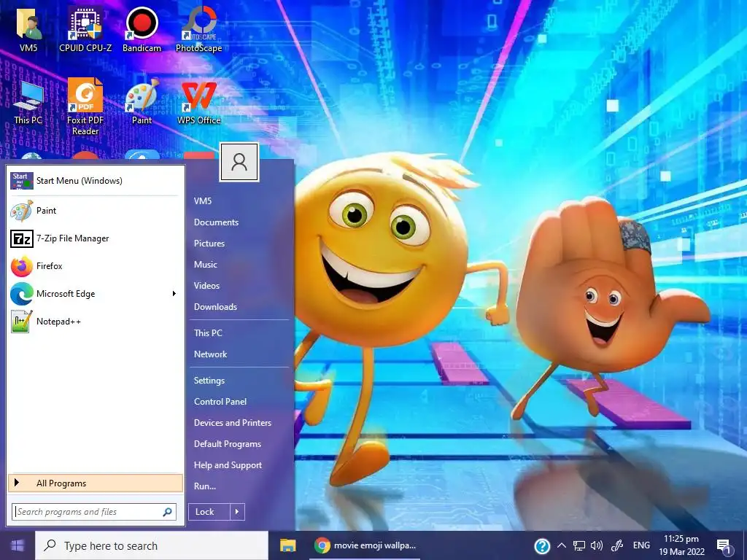Open Documents from the Start menu
The width and height of the screenshot is (747, 560).
[x=216, y=222]
